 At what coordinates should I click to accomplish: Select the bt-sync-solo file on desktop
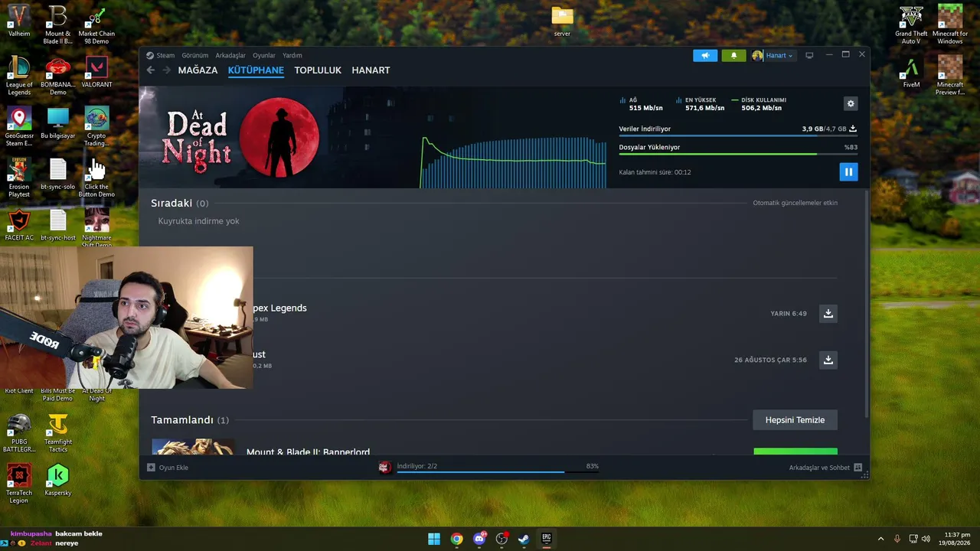(57, 174)
